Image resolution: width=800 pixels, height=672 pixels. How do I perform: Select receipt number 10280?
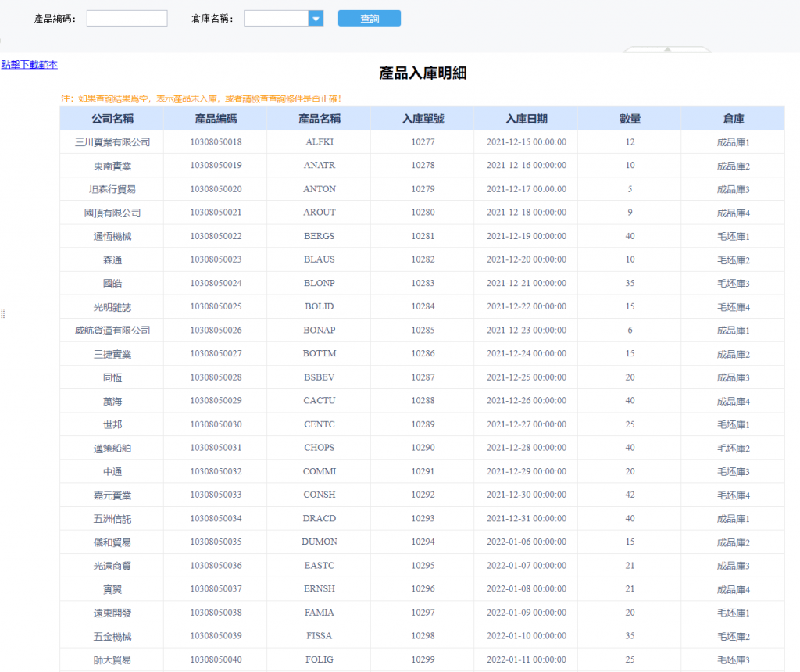point(423,213)
